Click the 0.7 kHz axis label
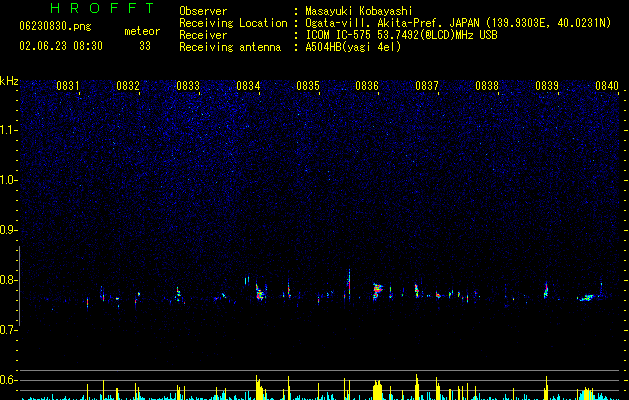 (9, 330)
